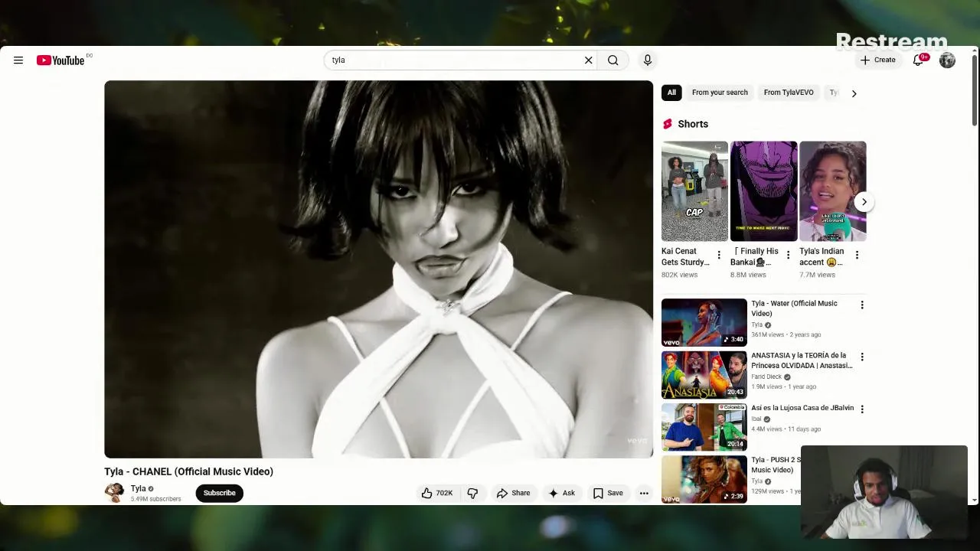
Task: Click the video title Tyla - CHANEL
Action: click(x=189, y=471)
